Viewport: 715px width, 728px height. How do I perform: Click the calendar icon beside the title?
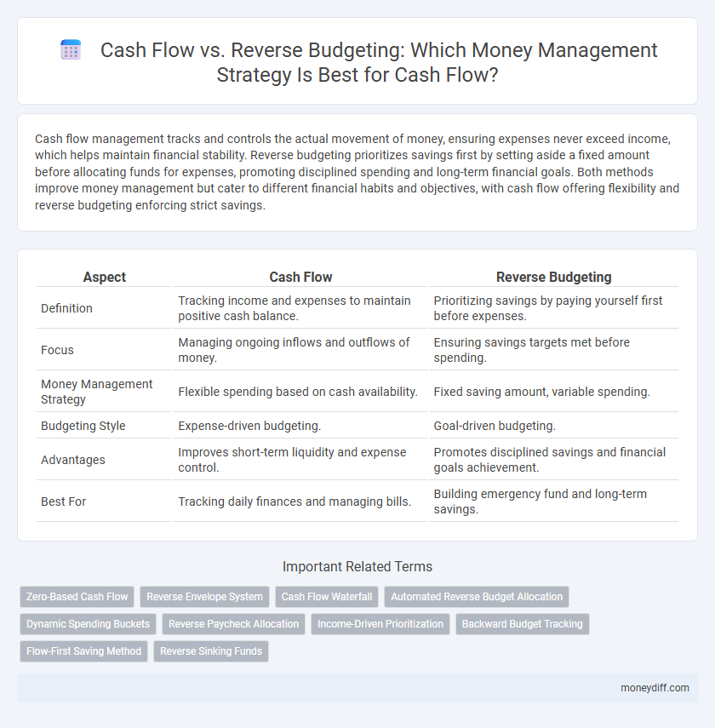tap(71, 49)
